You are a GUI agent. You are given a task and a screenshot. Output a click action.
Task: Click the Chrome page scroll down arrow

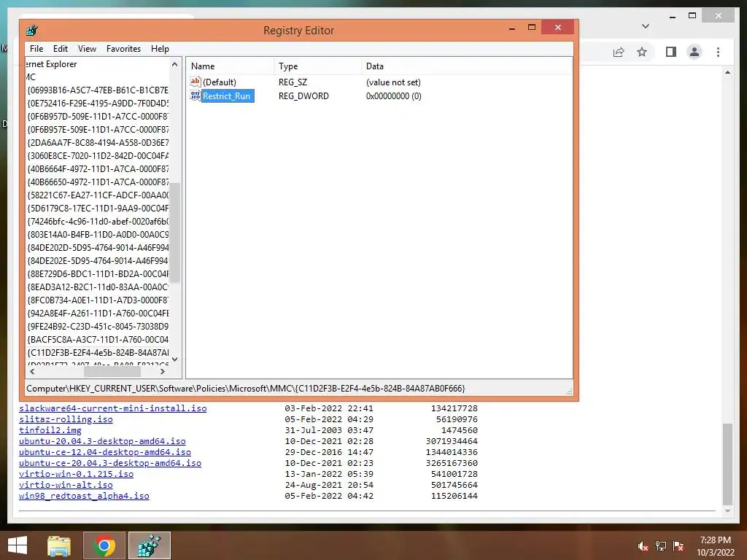[727, 511]
